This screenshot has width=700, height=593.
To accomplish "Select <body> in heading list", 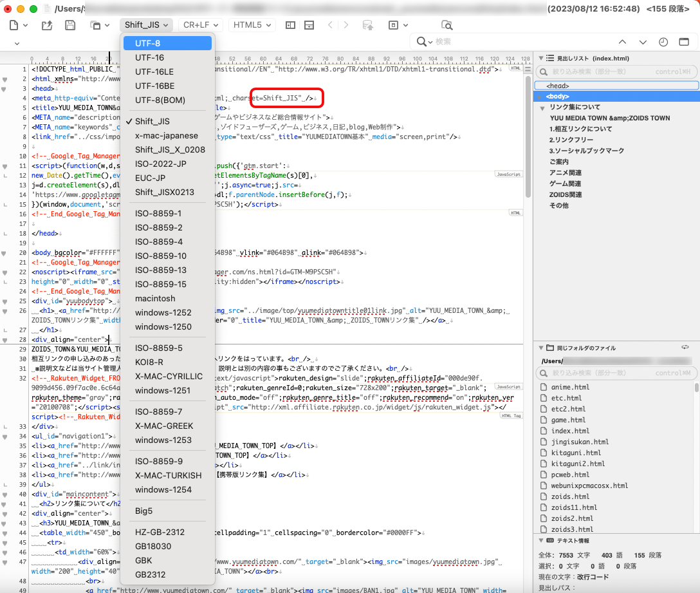I will (617, 96).
